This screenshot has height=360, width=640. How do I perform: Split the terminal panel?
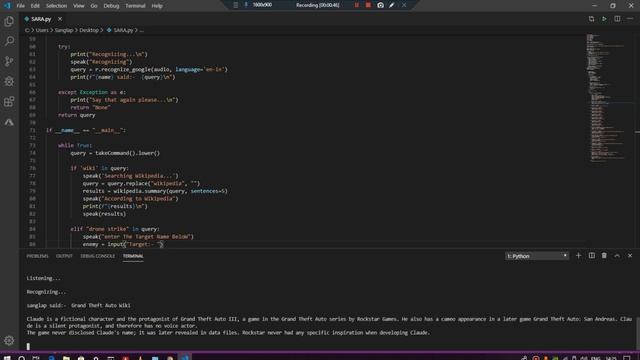click(x=591, y=256)
